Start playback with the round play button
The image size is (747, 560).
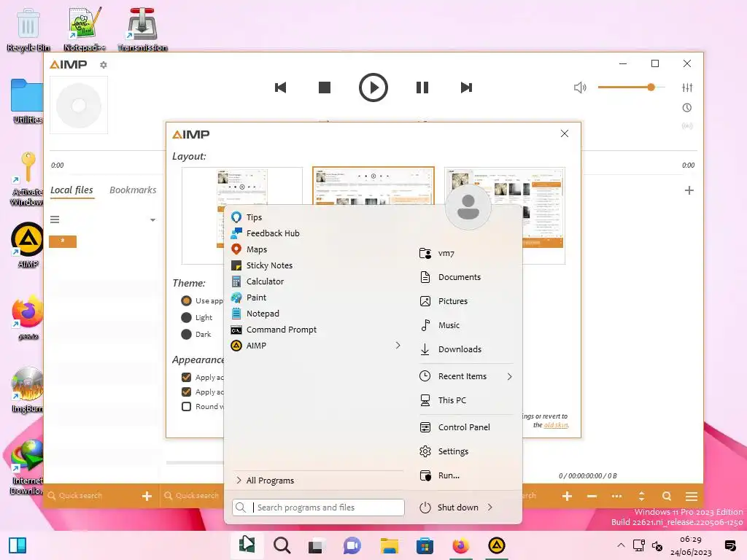tap(373, 87)
